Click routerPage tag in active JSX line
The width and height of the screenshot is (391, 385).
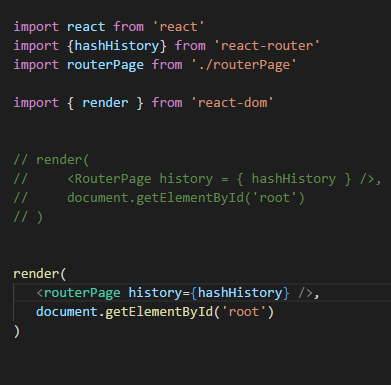tap(82, 293)
